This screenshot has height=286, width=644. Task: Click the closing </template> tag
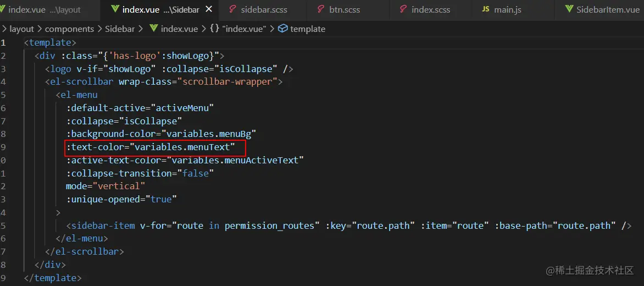53,278
